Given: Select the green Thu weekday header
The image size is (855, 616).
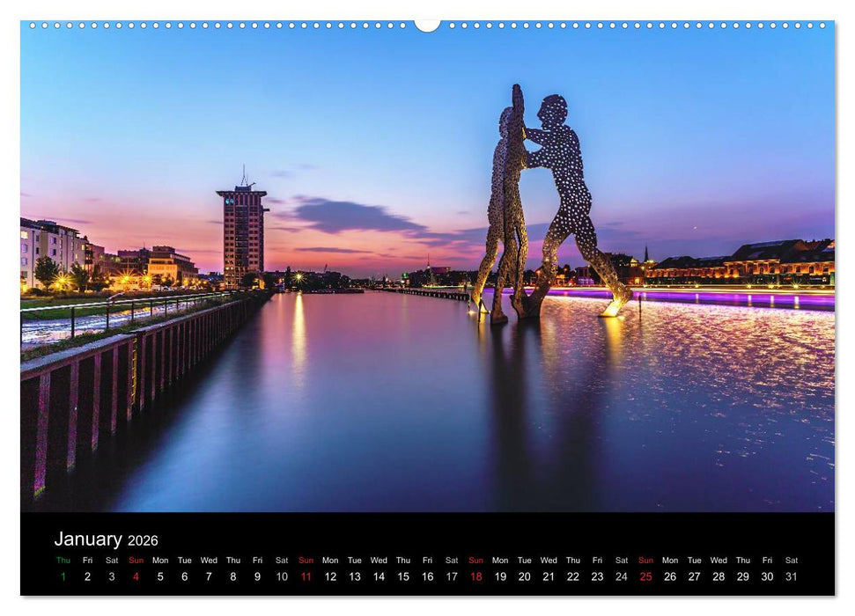Looking at the screenshot, I should pyautogui.click(x=63, y=560).
